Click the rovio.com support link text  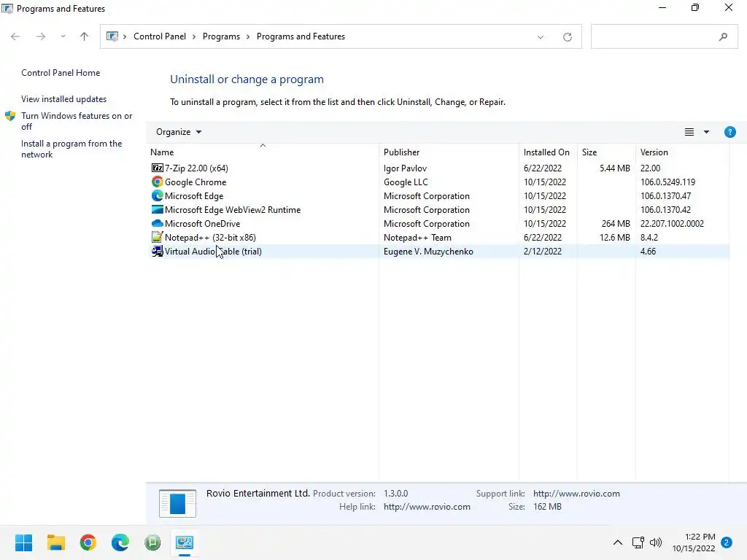576,494
